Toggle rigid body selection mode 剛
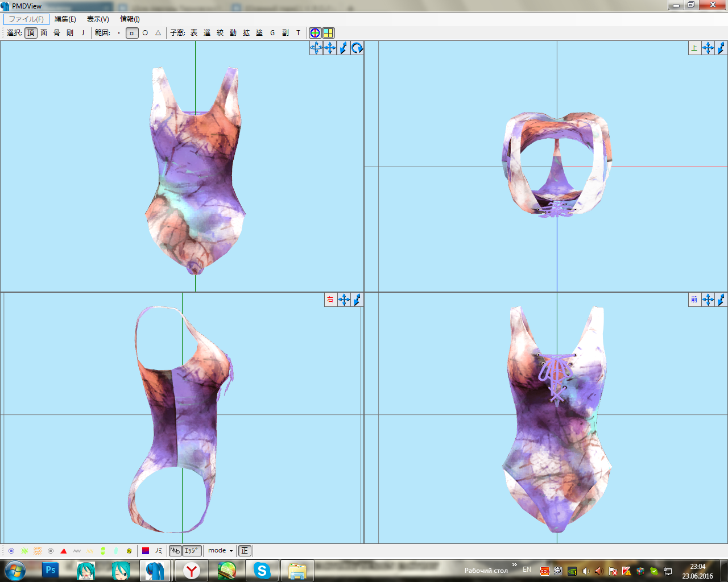The height and width of the screenshot is (582, 728). tap(70, 33)
